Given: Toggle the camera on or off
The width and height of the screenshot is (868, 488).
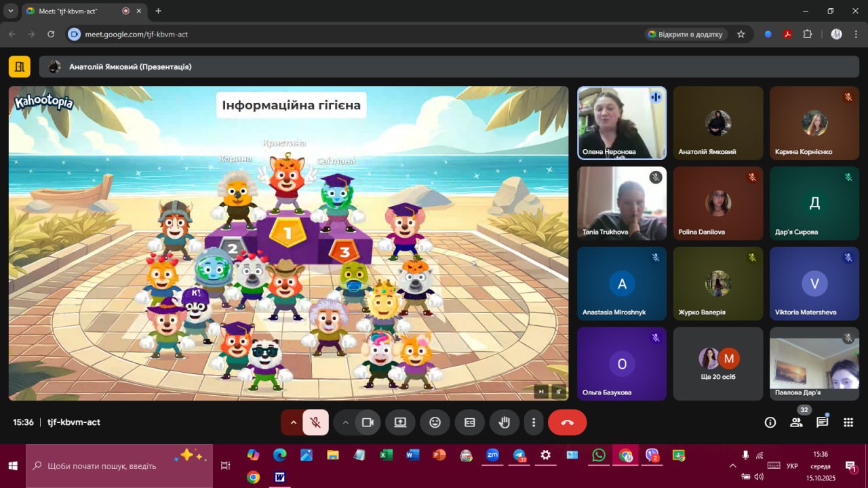Looking at the screenshot, I should 368,422.
